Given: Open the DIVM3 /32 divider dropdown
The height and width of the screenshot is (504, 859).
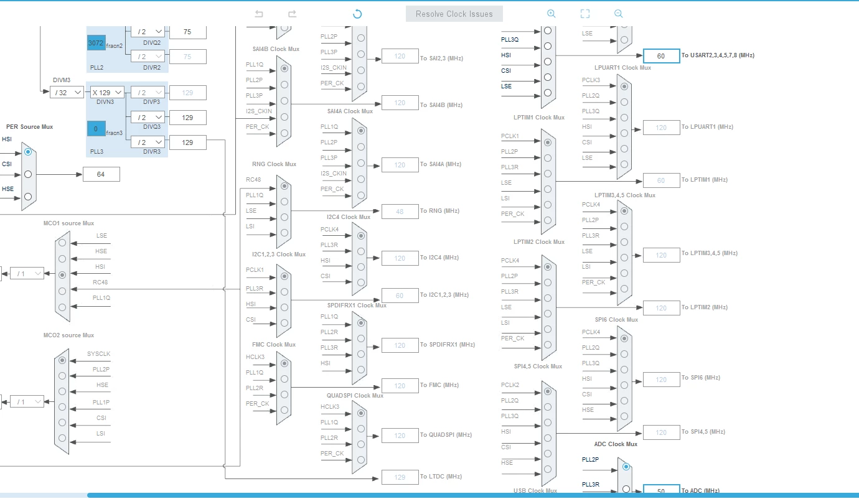Looking at the screenshot, I should [67, 92].
